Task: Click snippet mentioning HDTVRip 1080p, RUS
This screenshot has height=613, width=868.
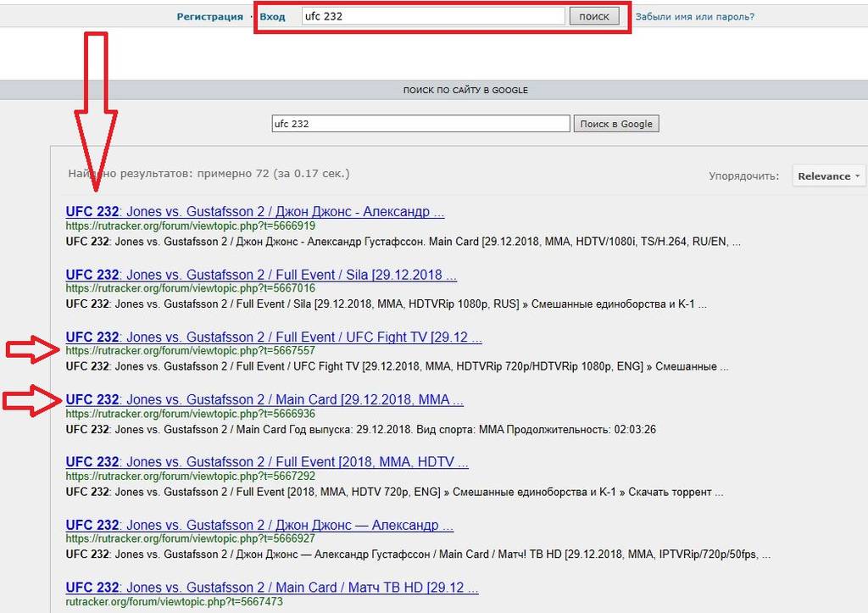Action: pos(386,304)
